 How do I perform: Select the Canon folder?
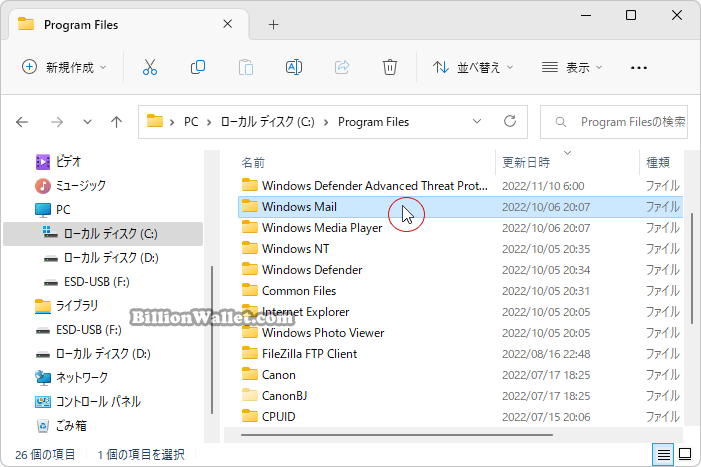click(460, 375)
